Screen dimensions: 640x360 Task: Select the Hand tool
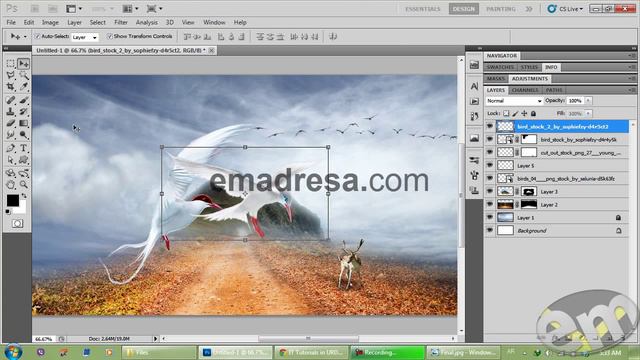11,184
